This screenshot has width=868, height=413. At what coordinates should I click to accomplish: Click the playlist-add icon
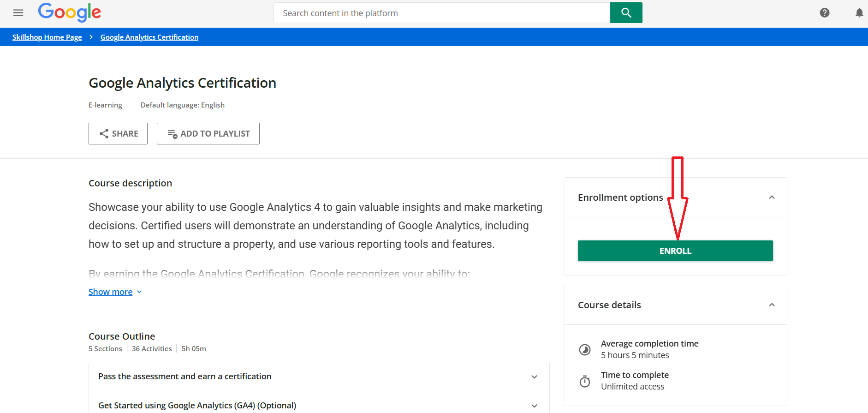[172, 134]
